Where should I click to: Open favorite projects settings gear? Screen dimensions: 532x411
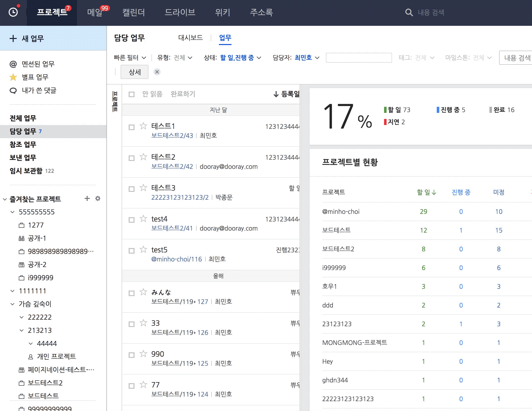[x=98, y=199]
